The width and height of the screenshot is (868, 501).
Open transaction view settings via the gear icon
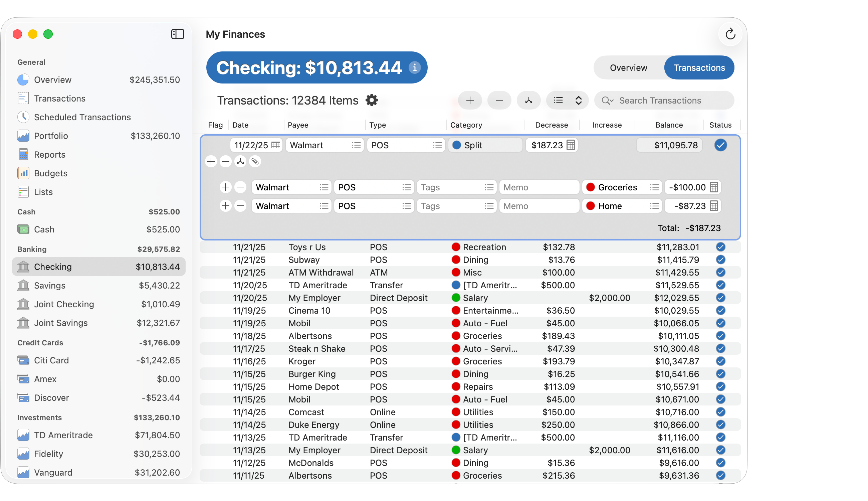[372, 100]
